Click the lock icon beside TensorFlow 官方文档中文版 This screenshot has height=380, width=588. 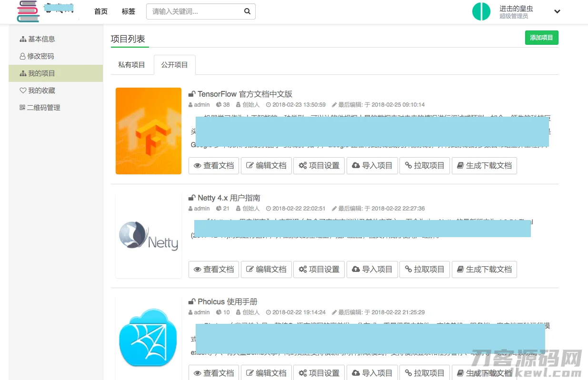coord(191,94)
